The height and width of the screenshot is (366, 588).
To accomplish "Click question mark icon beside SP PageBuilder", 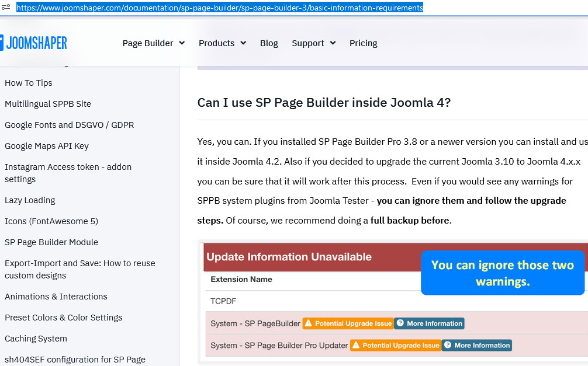I will tap(400, 323).
